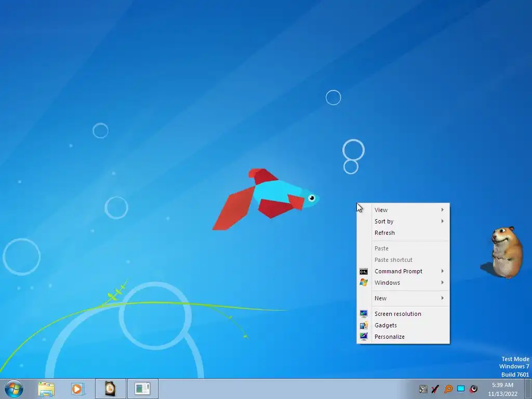Open Command Prompt menu entry

point(403,271)
